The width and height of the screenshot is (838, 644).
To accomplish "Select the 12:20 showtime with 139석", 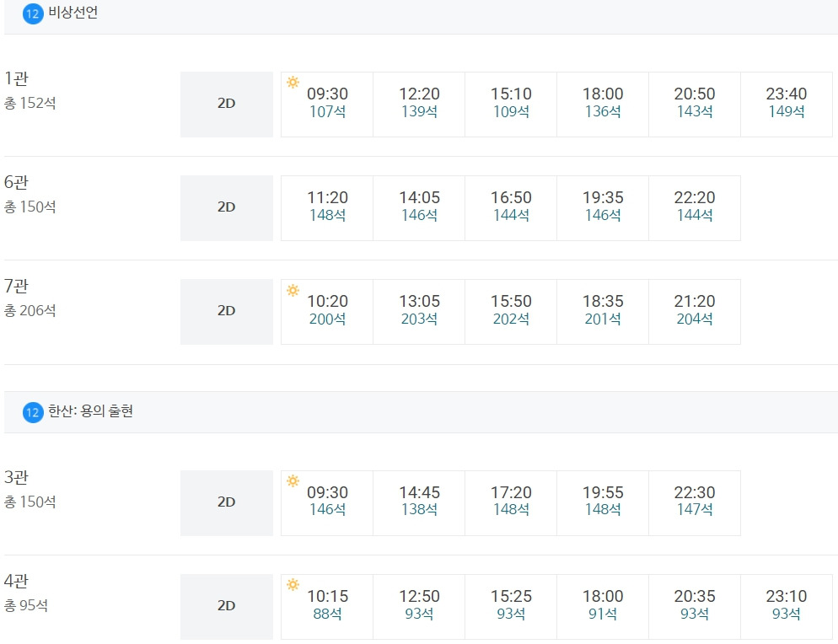I will 419,105.
